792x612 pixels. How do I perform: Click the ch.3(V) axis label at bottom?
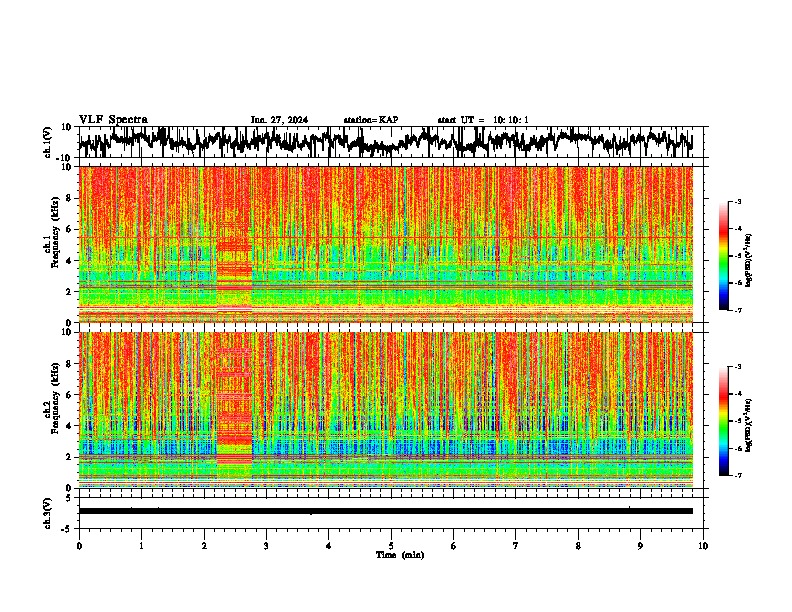tap(48, 513)
